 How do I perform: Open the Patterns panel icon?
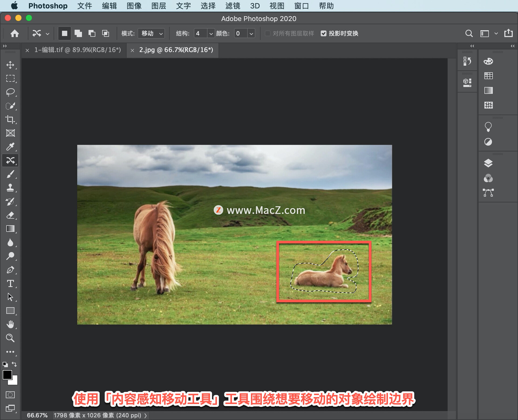point(488,105)
